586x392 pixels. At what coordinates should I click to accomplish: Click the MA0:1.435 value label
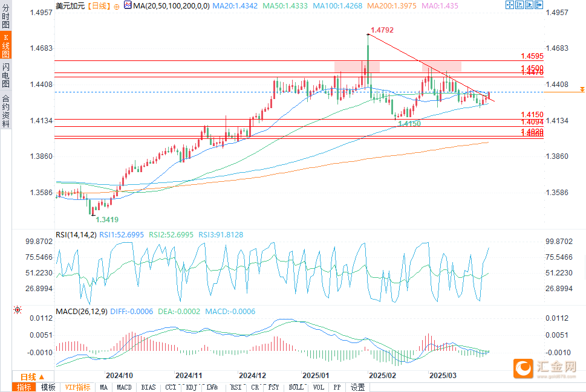click(x=440, y=6)
